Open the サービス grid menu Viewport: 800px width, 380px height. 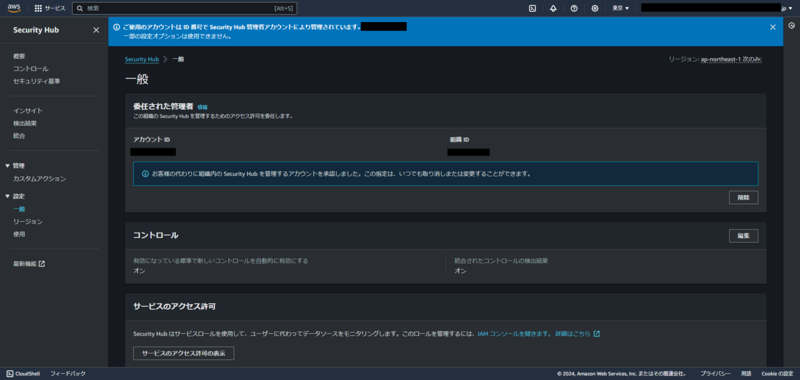(49, 8)
